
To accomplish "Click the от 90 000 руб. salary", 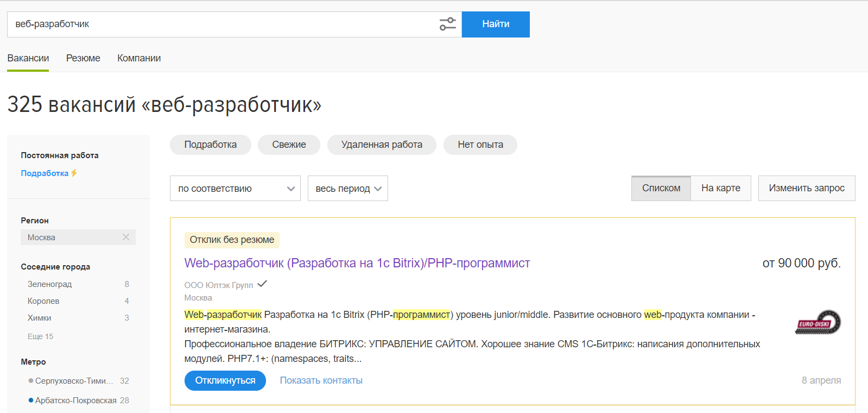I will [802, 263].
